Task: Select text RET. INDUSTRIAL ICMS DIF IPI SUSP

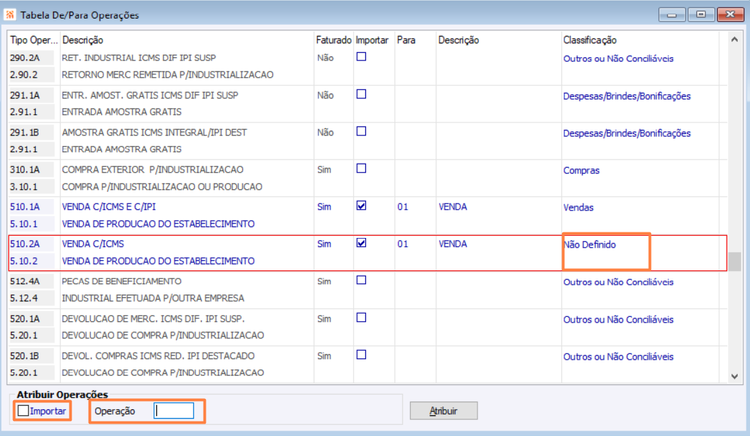Action: coord(139,58)
